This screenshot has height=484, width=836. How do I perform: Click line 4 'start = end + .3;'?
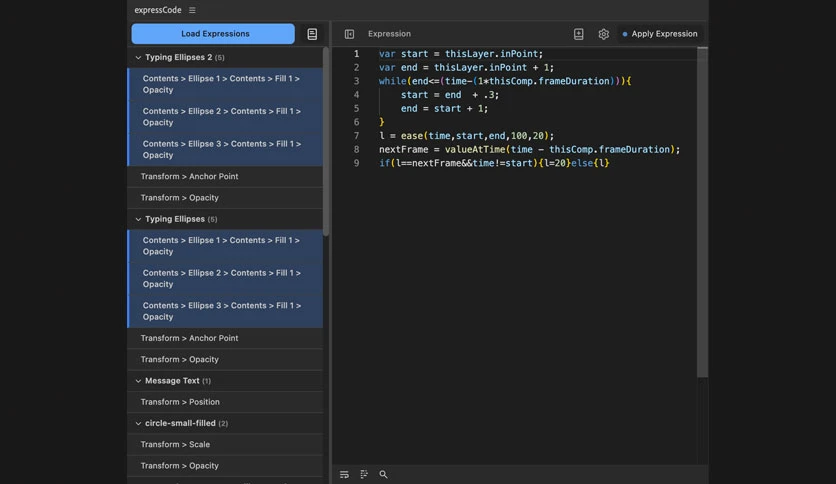click(x=449, y=95)
